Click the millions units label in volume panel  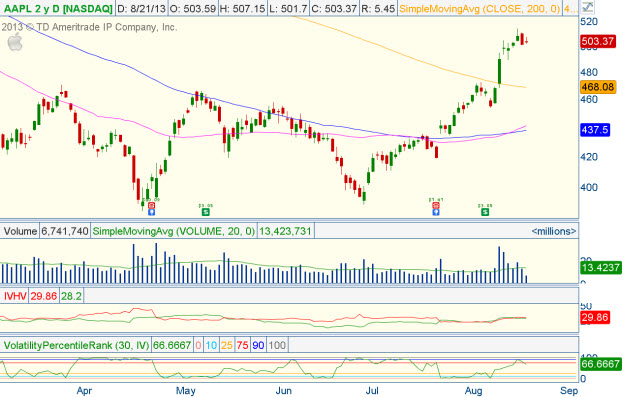point(554,231)
